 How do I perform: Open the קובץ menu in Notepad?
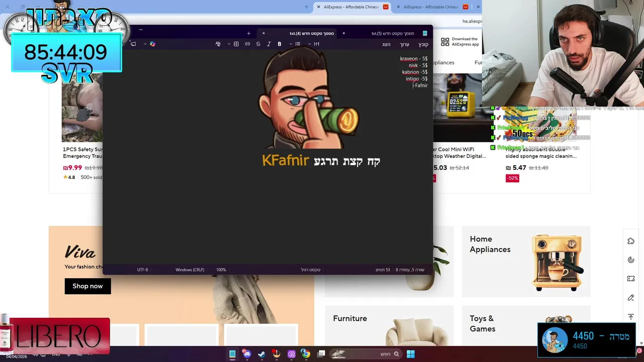pos(423,44)
